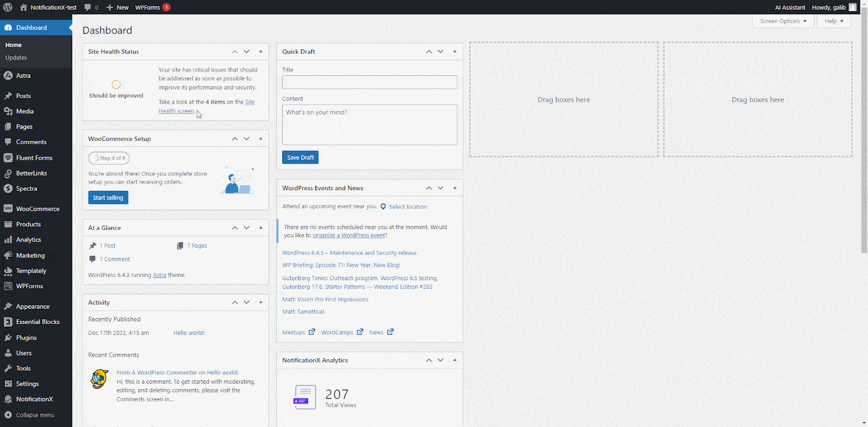Open the Help dropdown tab
Viewport: 868px width, 427px height.
834,21
